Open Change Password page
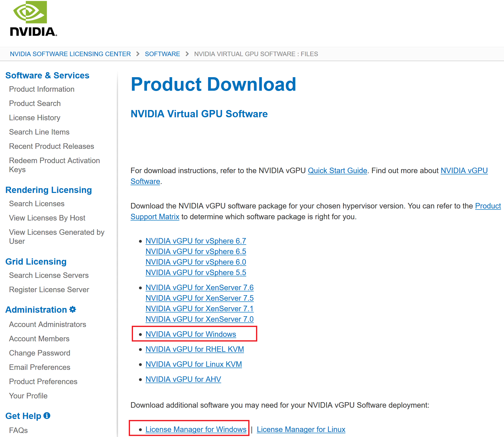 (40, 353)
